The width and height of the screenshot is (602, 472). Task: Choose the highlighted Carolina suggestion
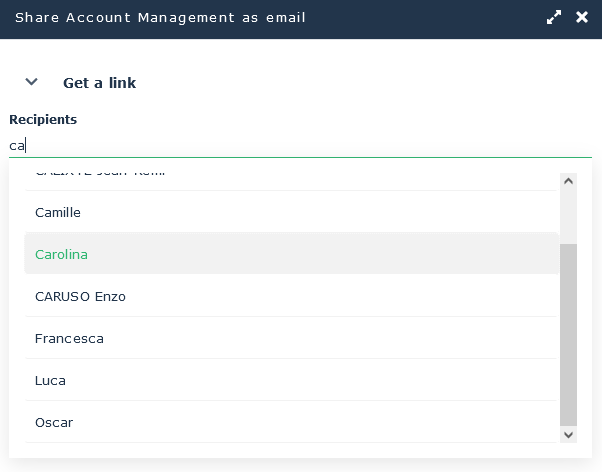(61, 254)
